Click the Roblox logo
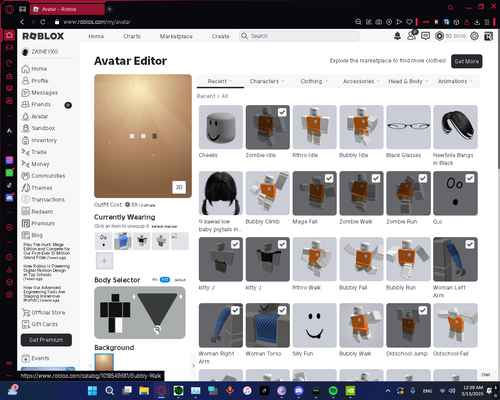Viewport: 500px width, 400px height. pos(43,36)
